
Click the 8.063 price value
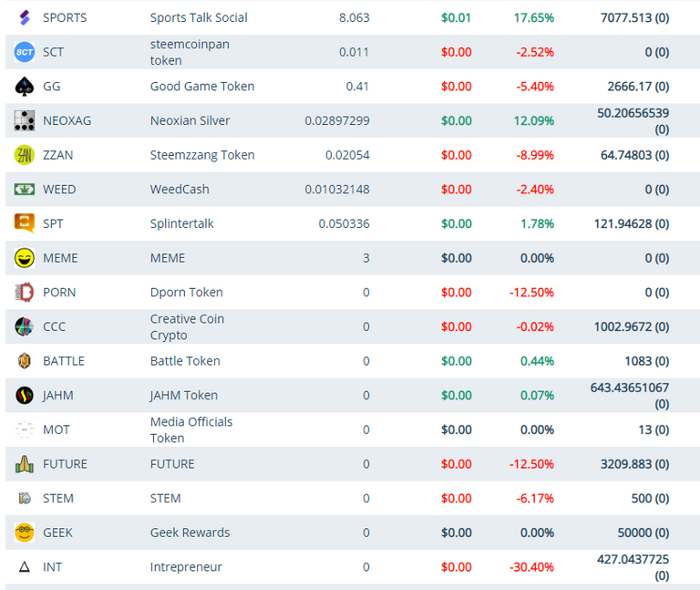(x=354, y=18)
